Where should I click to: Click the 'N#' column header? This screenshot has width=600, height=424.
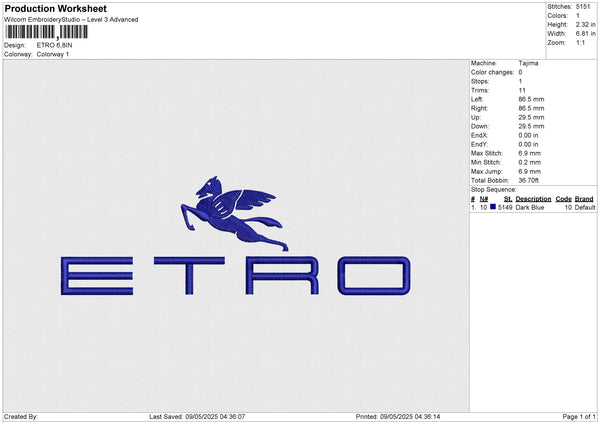[x=484, y=199]
